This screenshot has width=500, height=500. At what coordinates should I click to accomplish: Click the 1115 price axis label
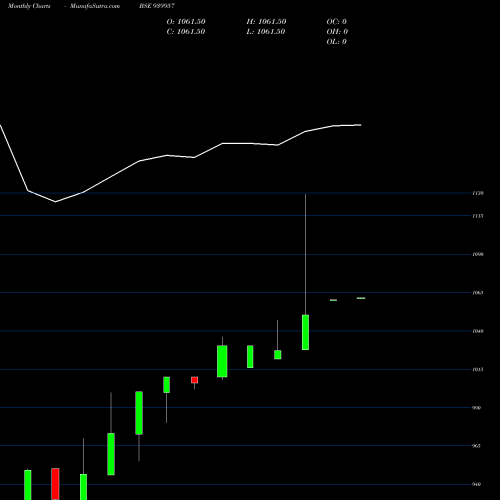478,216
